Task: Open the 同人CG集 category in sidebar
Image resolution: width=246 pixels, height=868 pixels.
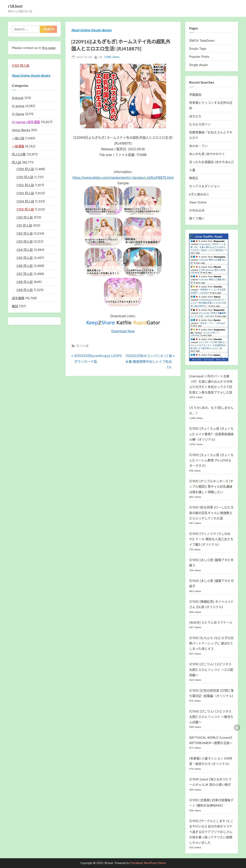Action: pyautogui.click(x=19, y=154)
